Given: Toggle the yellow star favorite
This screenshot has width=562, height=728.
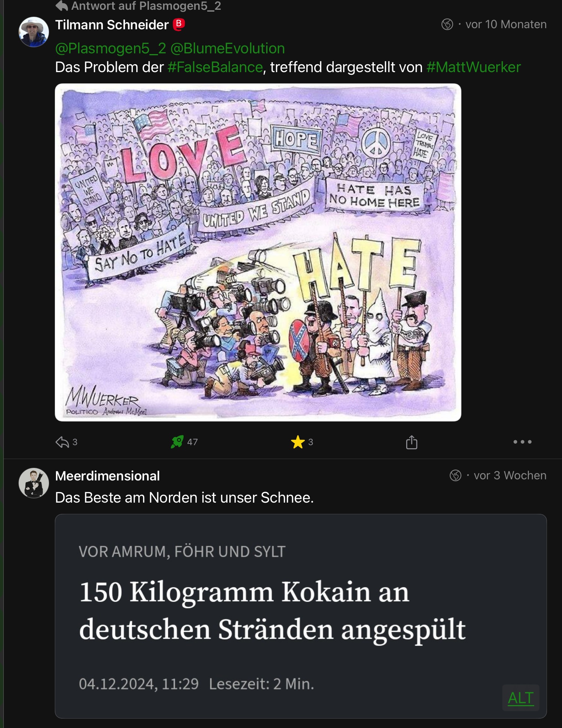Looking at the screenshot, I should pyautogui.click(x=298, y=442).
